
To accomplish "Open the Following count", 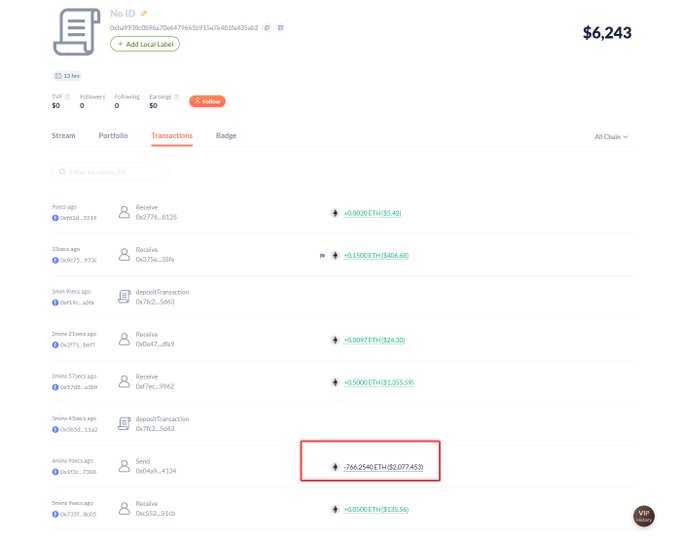I will pos(117,105).
